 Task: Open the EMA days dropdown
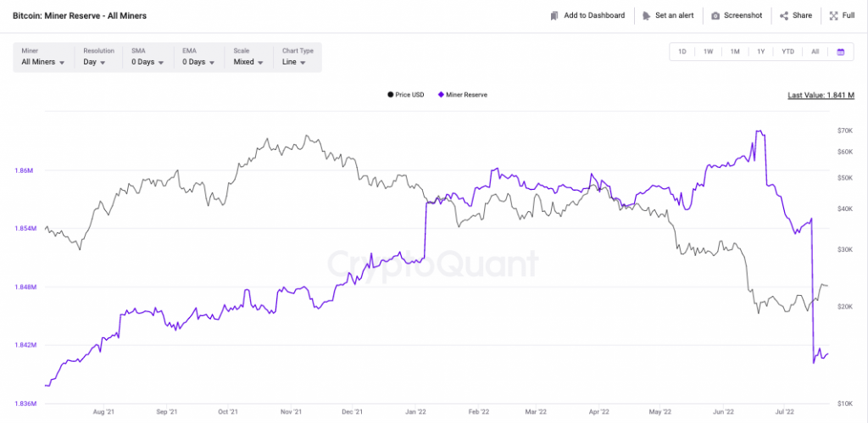pos(198,62)
